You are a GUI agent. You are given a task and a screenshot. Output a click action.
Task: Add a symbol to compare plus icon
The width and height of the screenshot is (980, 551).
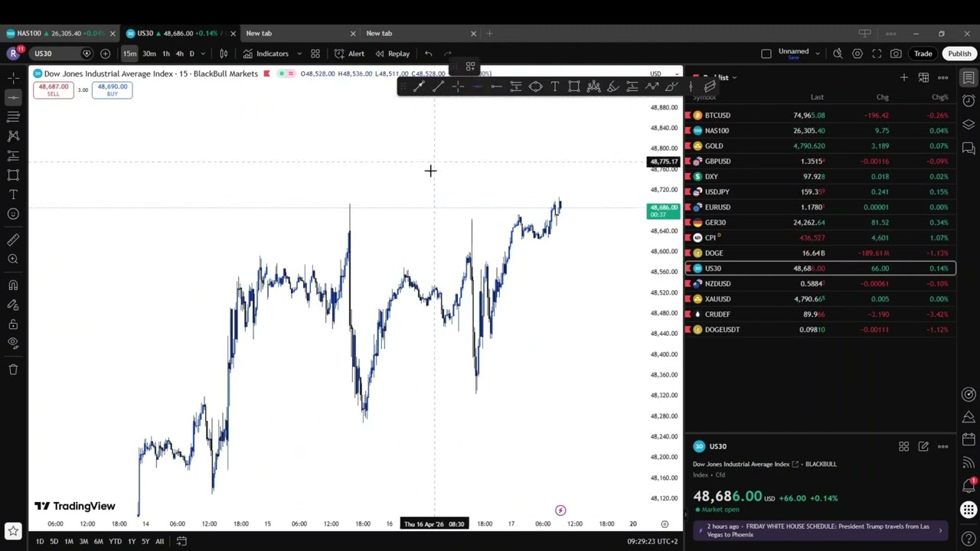tap(105, 54)
